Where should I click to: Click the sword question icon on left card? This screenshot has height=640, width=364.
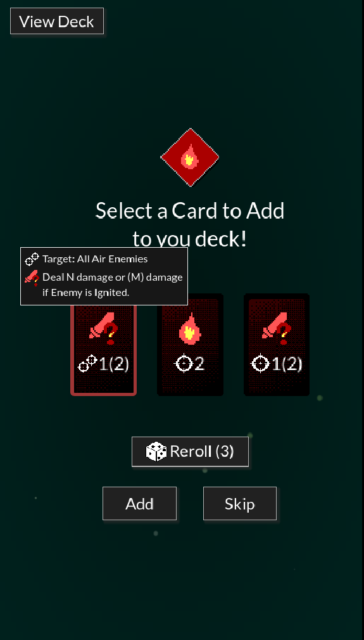[x=104, y=328]
